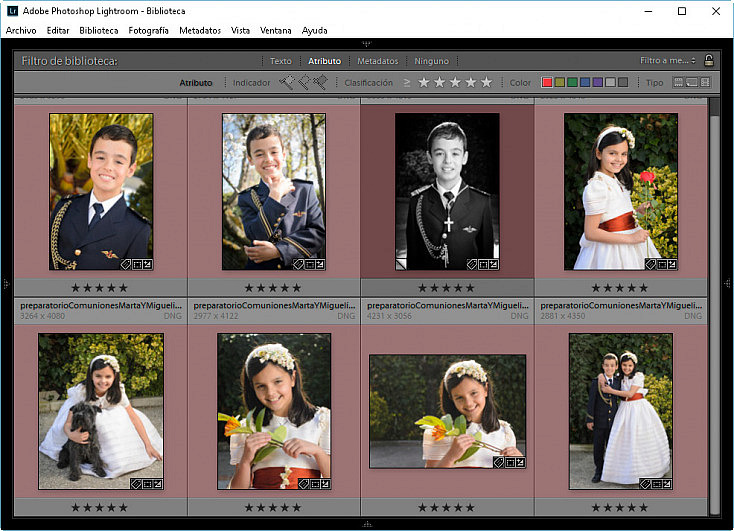This screenshot has width=734, height=531.
Task: Set filter rating to five stars
Action: coord(486,82)
